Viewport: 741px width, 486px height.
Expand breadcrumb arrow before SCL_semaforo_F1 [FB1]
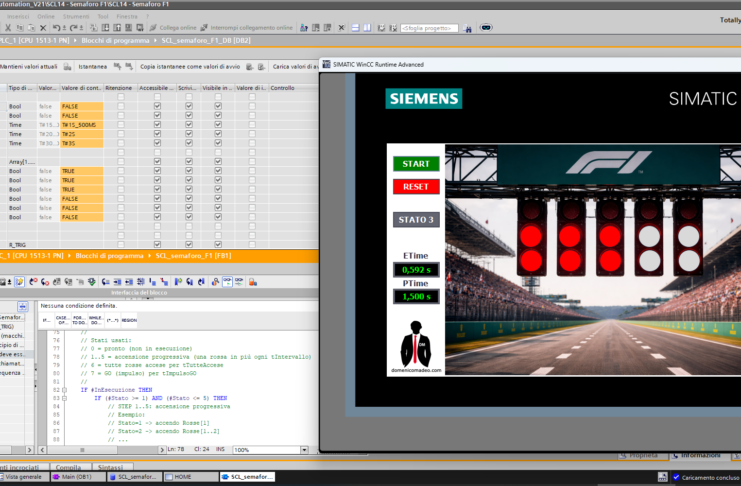(149, 256)
